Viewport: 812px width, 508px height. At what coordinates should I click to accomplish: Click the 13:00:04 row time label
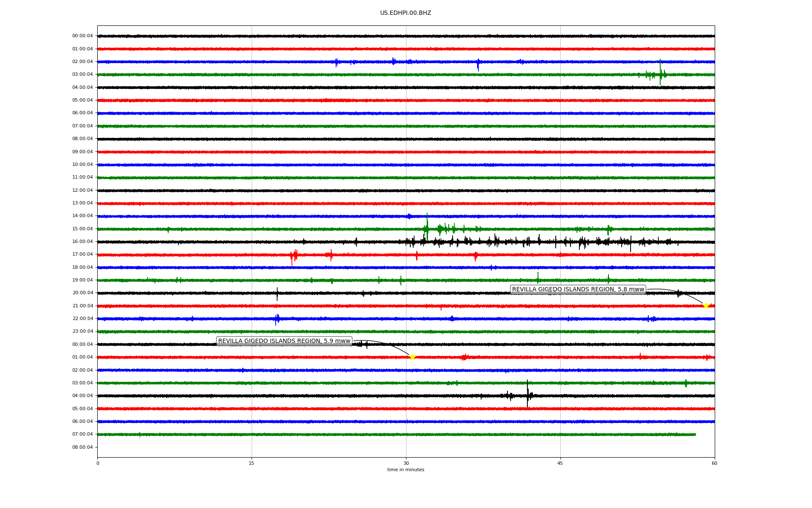point(82,203)
